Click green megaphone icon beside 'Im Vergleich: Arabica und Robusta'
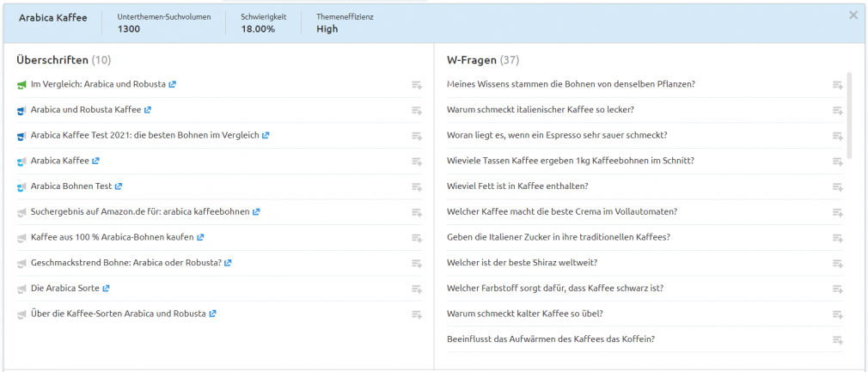Viewport: 868px width, 372px height. point(21,85)
